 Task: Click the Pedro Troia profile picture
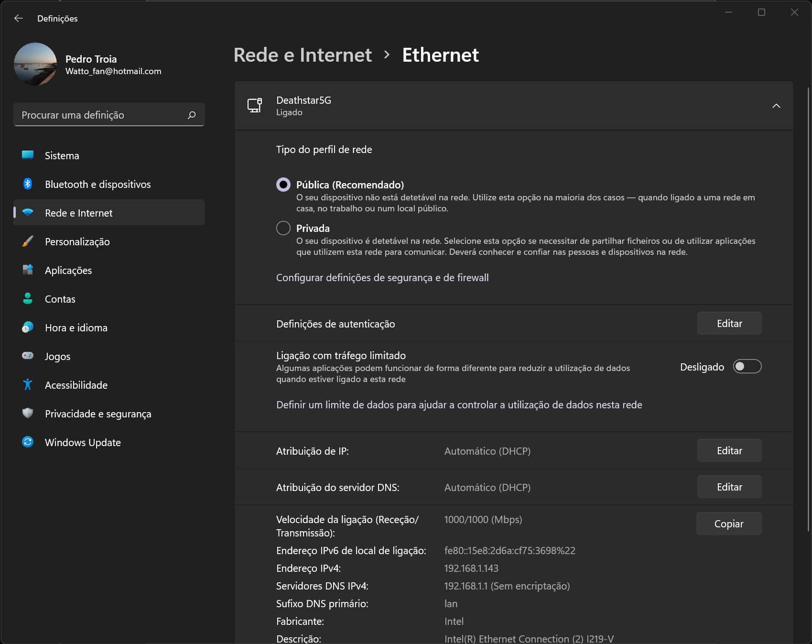pos(35,64)
